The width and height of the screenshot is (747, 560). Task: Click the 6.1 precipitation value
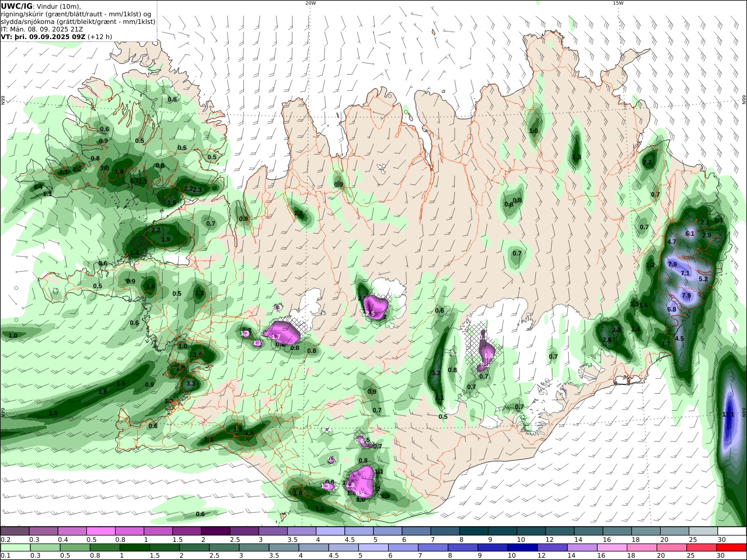pos(690,233)
